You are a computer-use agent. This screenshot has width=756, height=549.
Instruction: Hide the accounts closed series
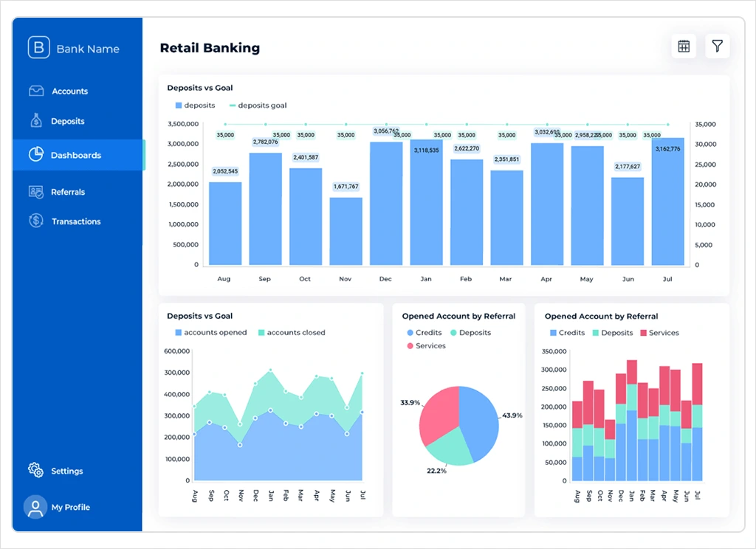point(291,333)
